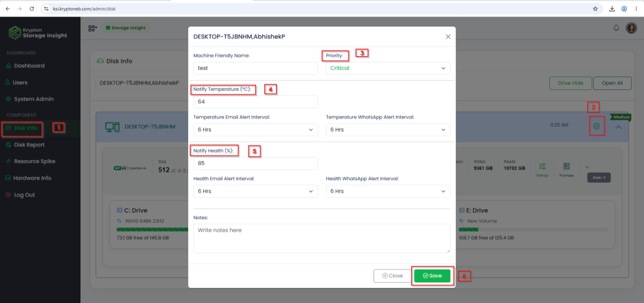644x303 pixels.
Task: Click the Close button in dialog
Action: click(392, 276)
